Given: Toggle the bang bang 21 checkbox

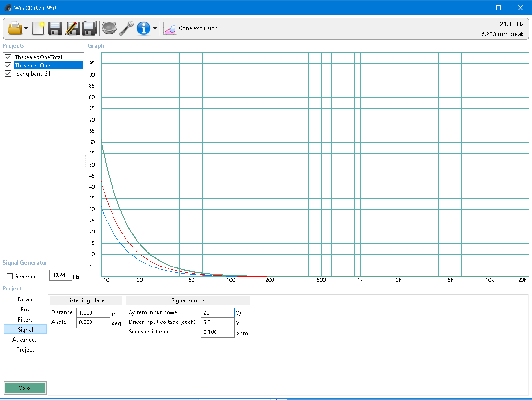Looking at the screenshot, I should pyautogui.click(x=8, y=74).
